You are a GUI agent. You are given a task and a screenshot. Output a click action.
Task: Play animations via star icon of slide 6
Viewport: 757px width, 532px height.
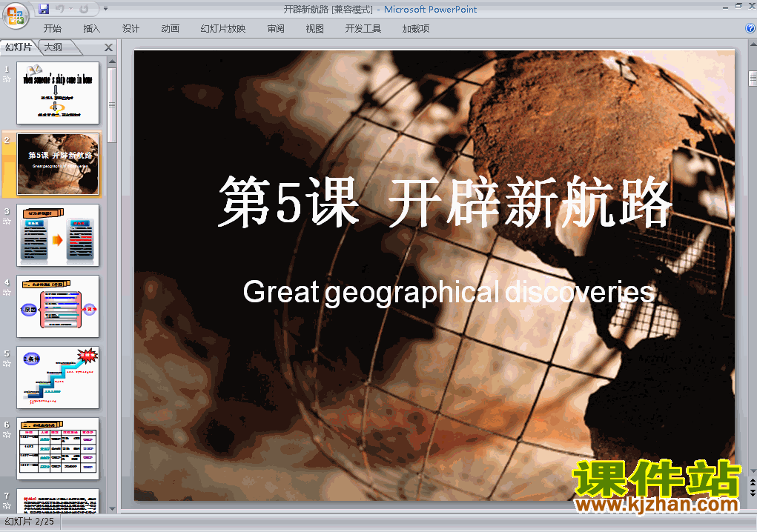point(7,435)
